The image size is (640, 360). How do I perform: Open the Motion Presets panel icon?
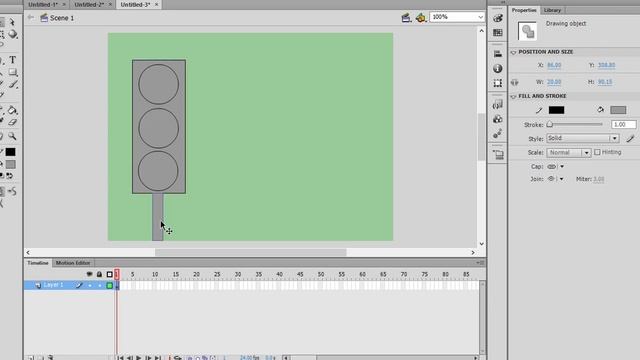point(498,133)
